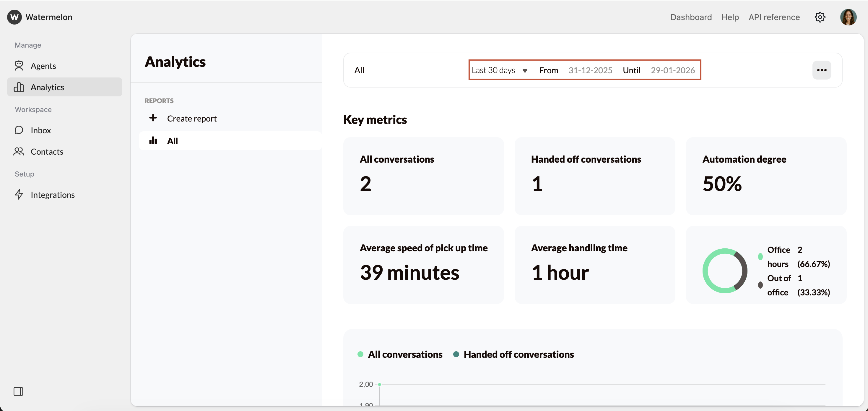Open Settings via the gear icon
The image size is (868, 411).
tap(820, 17)
